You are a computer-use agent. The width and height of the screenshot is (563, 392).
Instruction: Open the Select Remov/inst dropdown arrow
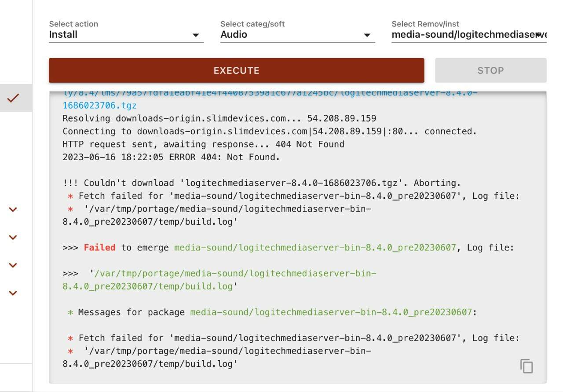[x=539, y=35]
